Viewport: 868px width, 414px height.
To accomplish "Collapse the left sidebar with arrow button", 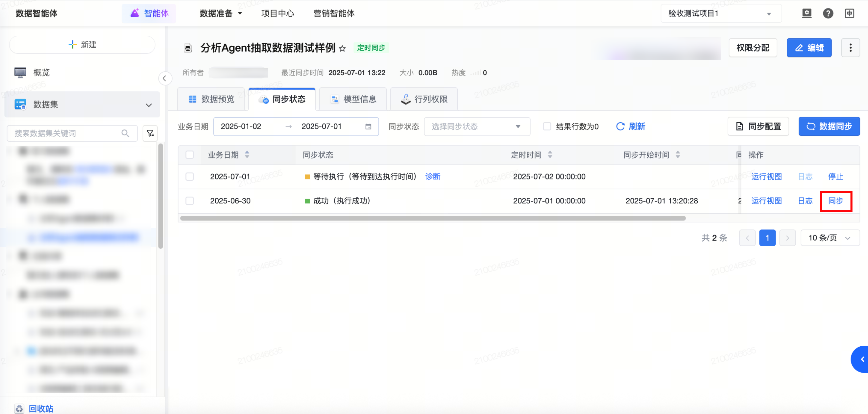I will click(164, 79).
